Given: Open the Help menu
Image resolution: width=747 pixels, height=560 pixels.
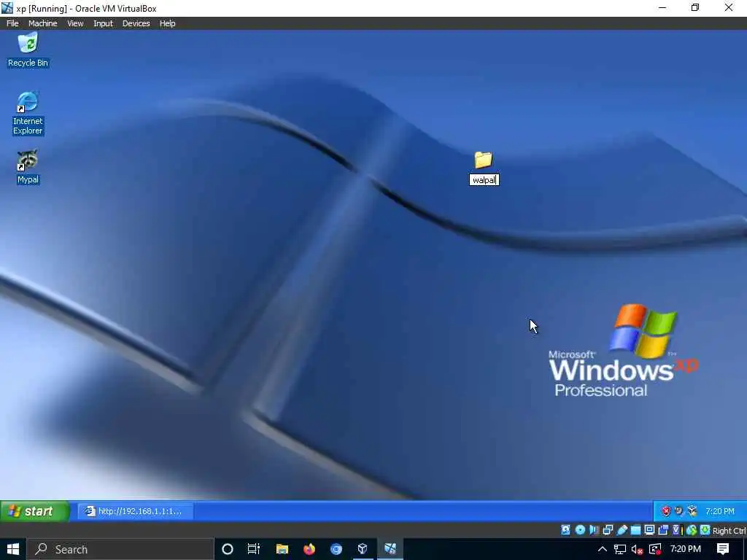Looking at the screenshot, I should 167,23.
